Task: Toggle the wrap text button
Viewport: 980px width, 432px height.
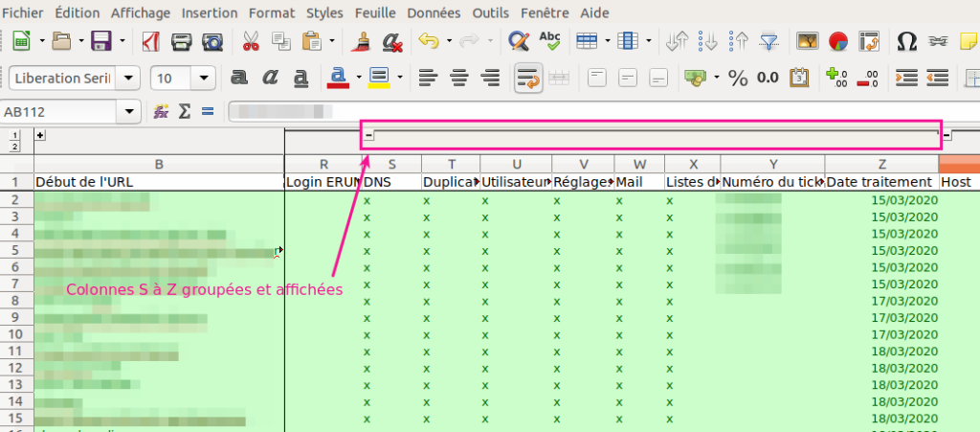Action: pos(526,78)
